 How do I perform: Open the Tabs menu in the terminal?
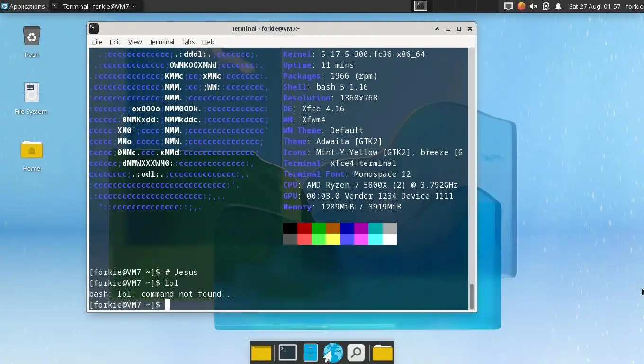coord(188,42)
